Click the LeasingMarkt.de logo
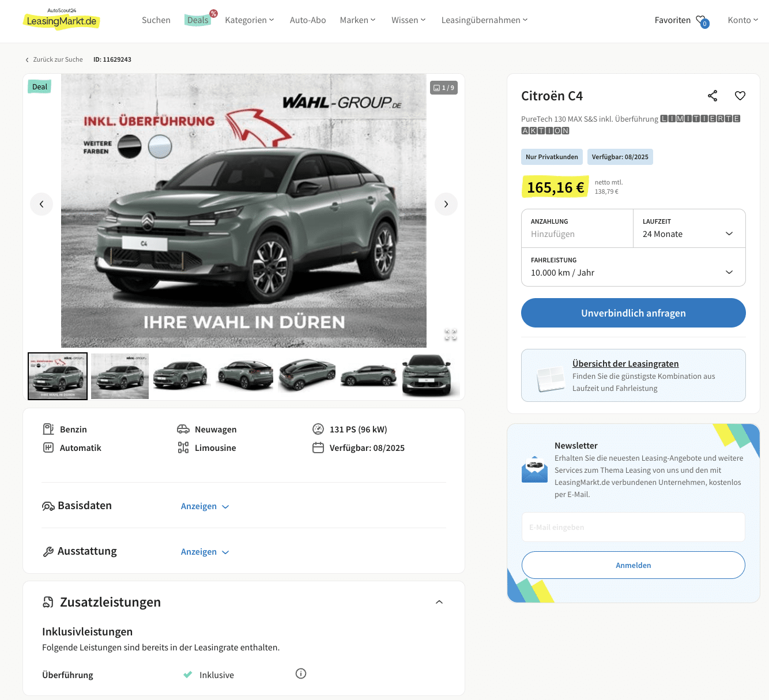769x700 pixels. tap(62, 20)
